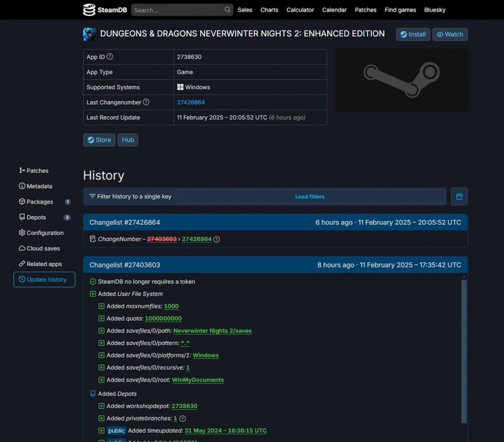This screenshot has height=442, width=504.
Task: Click the Install button
Action: click(x=413, y=35)
